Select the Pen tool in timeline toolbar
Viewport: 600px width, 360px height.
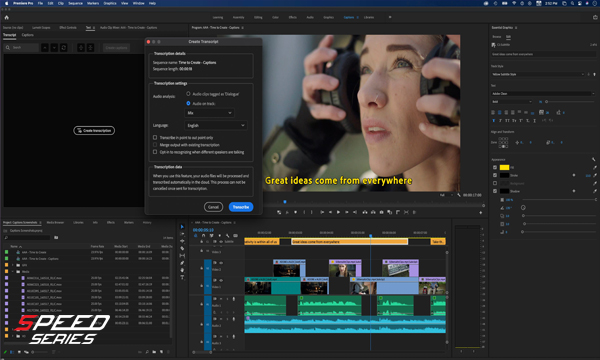click(x=182, y=263)
